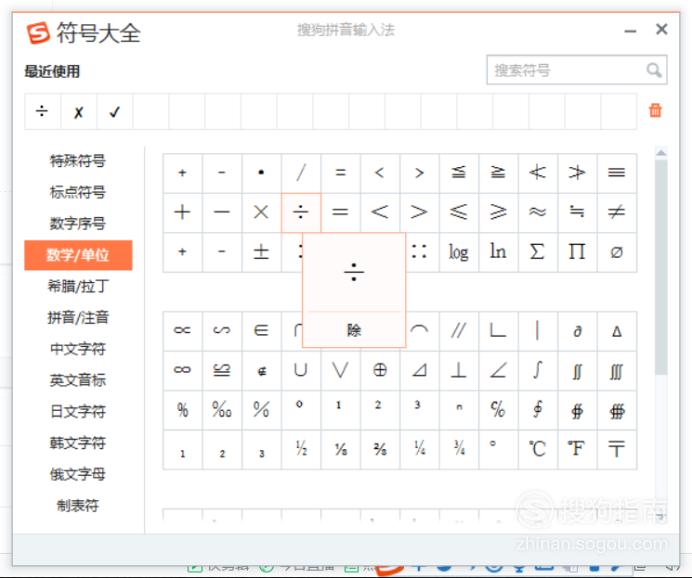
Task: Insert the ℃ Celsius symbol
Action: click(x=538, y=449)
